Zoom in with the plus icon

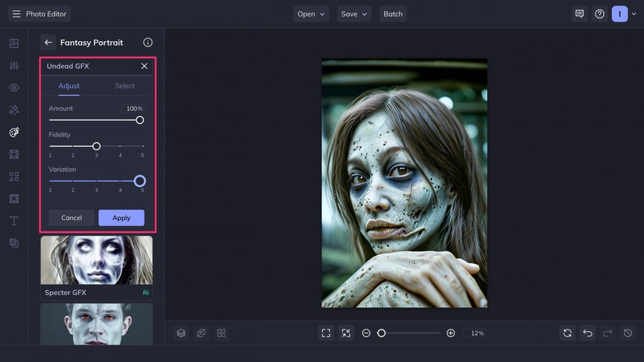(450, 333)
